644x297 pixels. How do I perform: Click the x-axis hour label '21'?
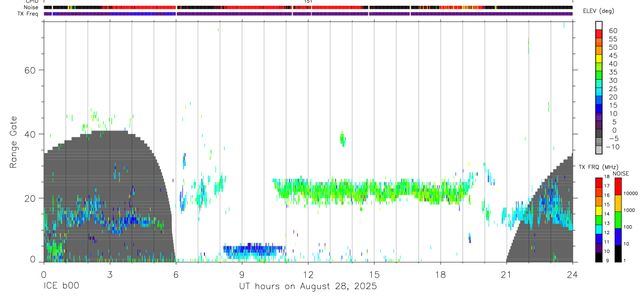coord(506,274)
